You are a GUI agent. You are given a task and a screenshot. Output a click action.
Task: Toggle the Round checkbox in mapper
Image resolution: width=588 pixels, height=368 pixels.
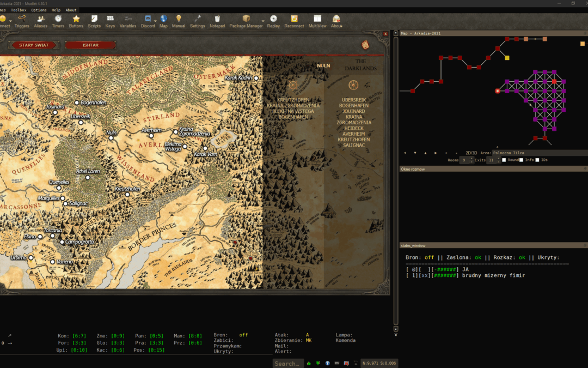[x=504, y=160]
